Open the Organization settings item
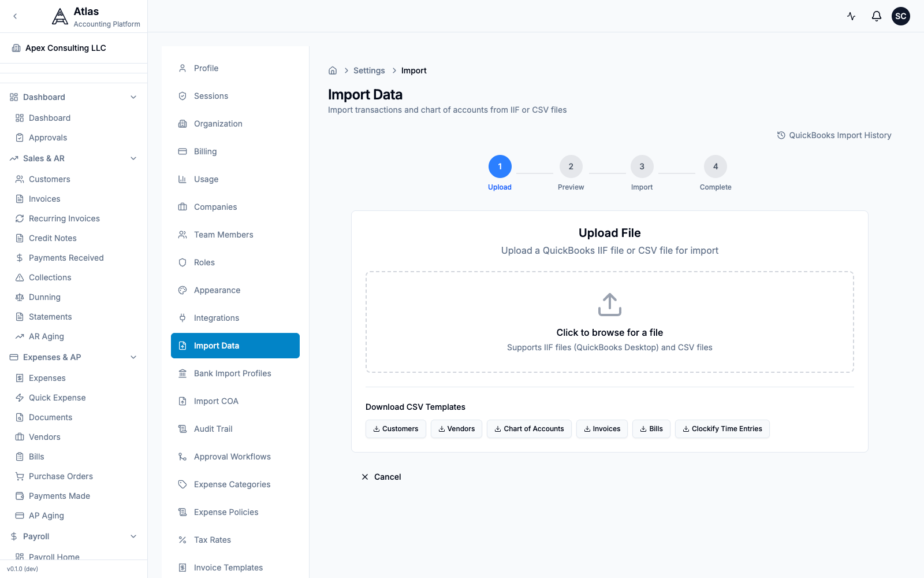Screen dimensions: 924x578 [x=235, y=124]
